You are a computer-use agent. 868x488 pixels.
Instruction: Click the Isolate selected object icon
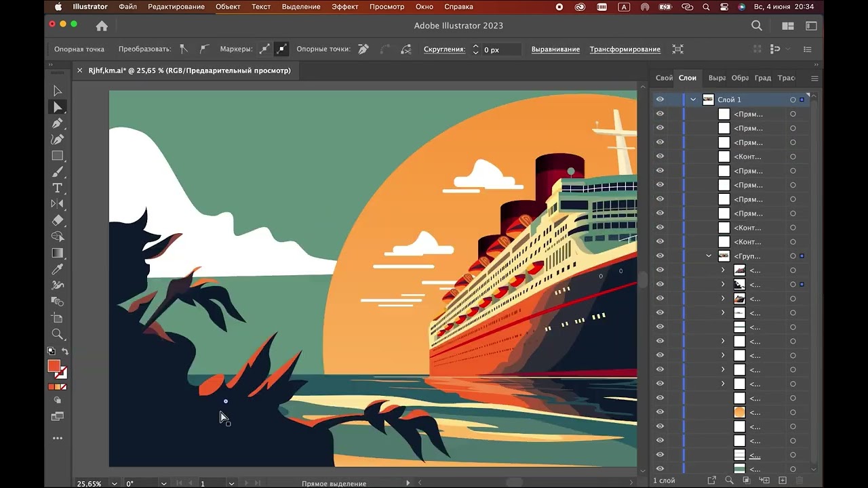677,49
